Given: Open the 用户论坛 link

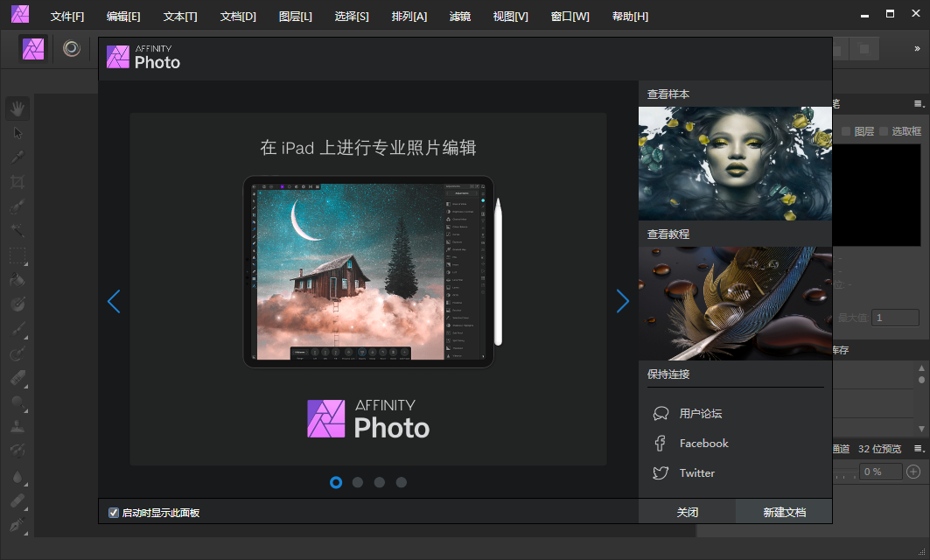Looking at the screenshot, I should point(701,414).
